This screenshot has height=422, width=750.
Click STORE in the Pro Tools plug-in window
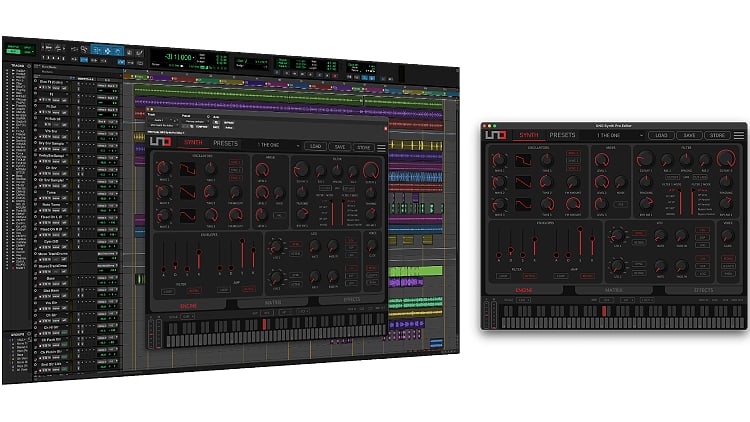[363, 147]
